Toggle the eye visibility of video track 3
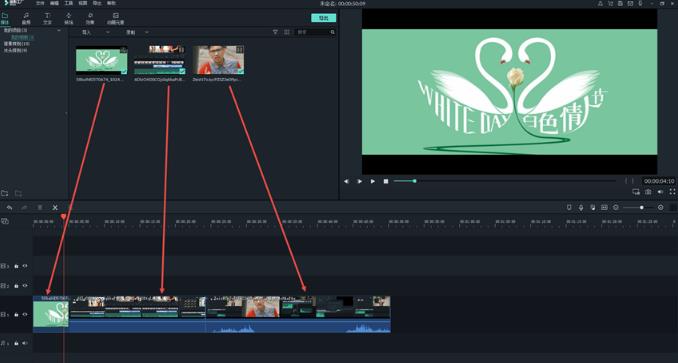This screenshot has width=678, height=363. (x=25, y=266)
